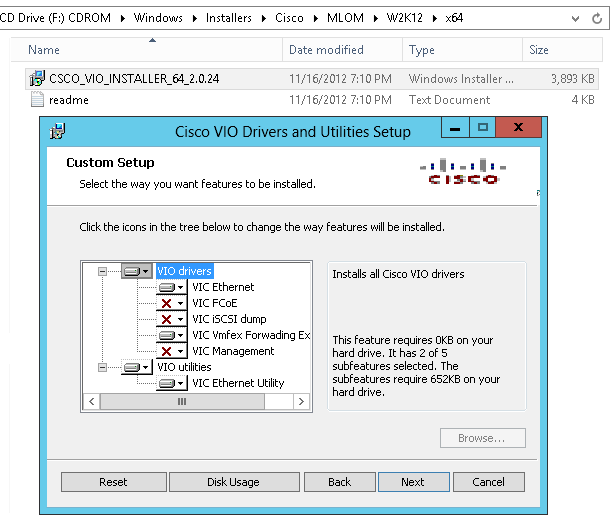Click the Cisco logo in setup header
The width and height of the screenshot is (611, 517).
(463, 171)
